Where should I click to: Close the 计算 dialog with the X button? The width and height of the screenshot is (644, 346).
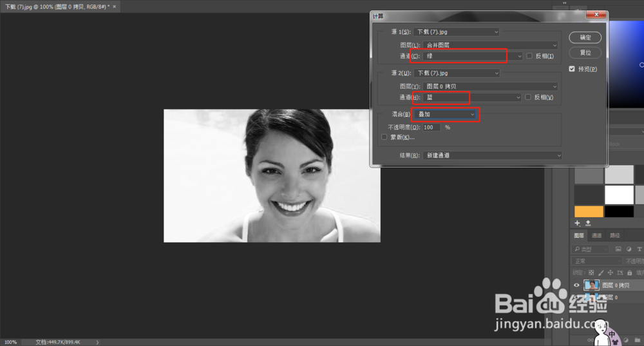(596, 14)
